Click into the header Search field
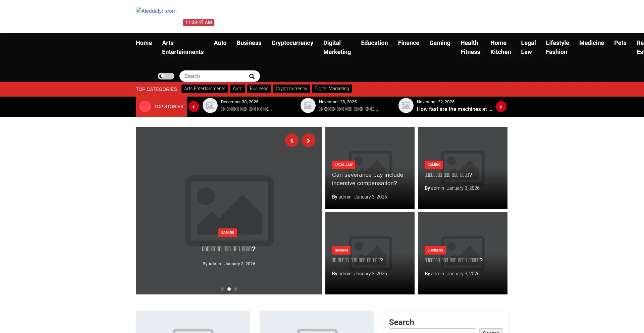644x333 pixels. point(215,76)
